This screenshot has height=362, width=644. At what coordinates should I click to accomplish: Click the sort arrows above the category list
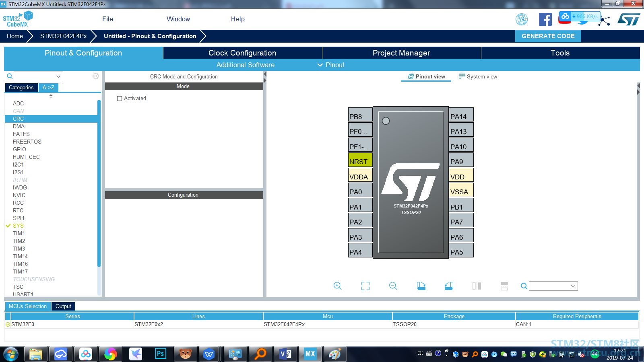(51, 96)
